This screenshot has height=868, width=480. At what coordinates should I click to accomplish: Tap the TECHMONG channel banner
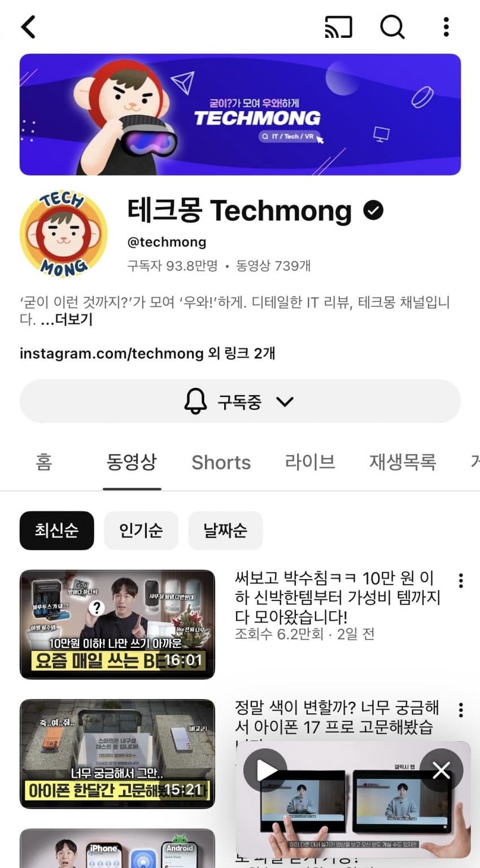[x=240, y=115]
